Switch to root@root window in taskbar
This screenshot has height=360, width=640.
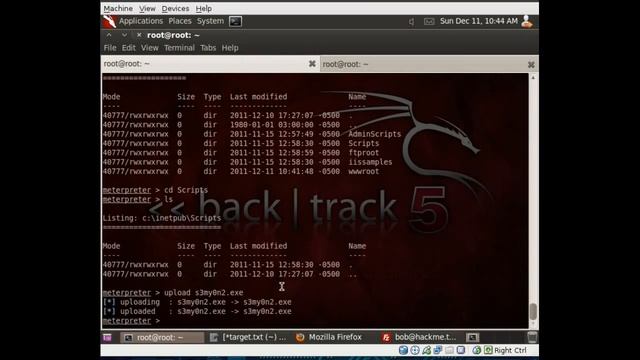pos(162,337)
